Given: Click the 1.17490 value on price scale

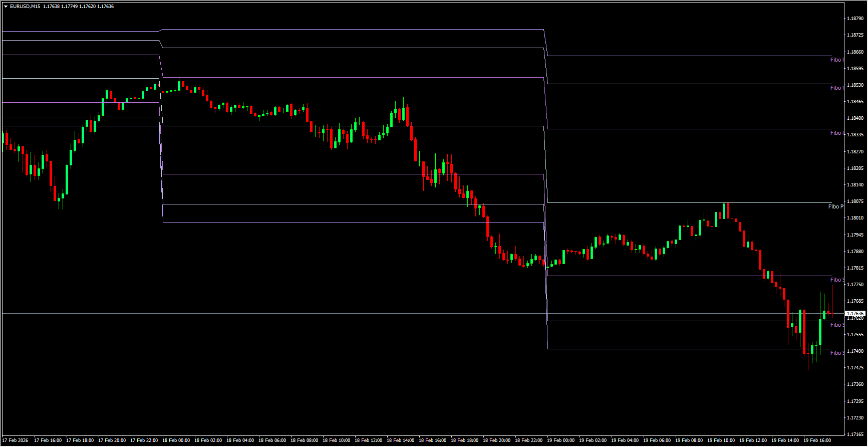Looking at the screenshot, I should 855,351.
